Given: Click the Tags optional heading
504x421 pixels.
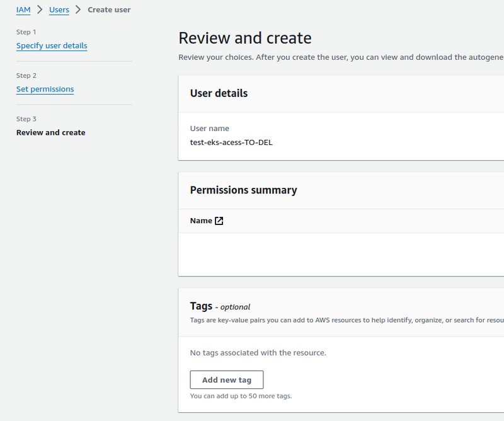Looking at the screenshot, I should (220, 306).
